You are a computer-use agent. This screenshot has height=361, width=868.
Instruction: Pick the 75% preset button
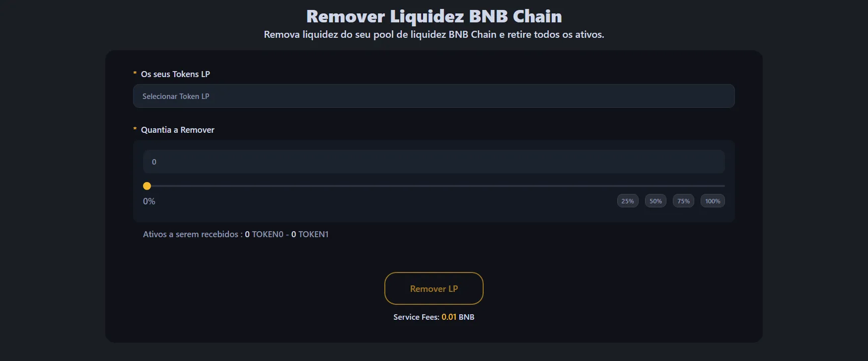683,201
